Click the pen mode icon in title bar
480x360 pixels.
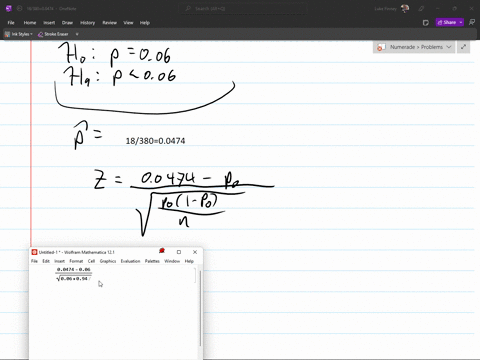coord(421,8)
